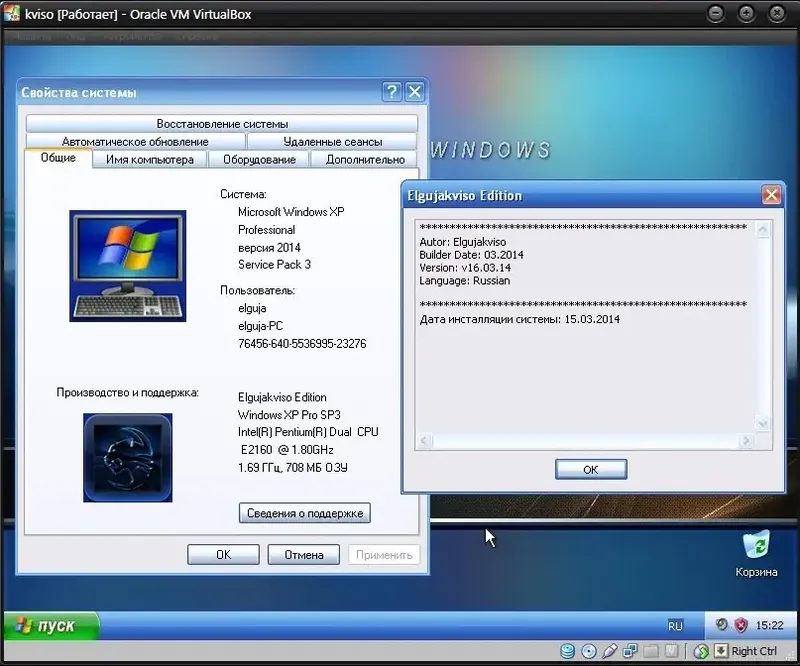Click the question-mark help button in Свойства системы

[391, 92]
